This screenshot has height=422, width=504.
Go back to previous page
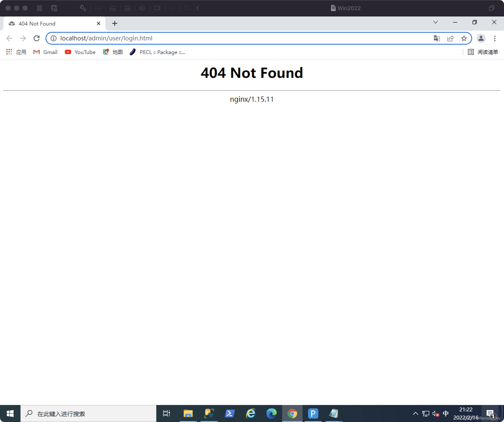9,38
